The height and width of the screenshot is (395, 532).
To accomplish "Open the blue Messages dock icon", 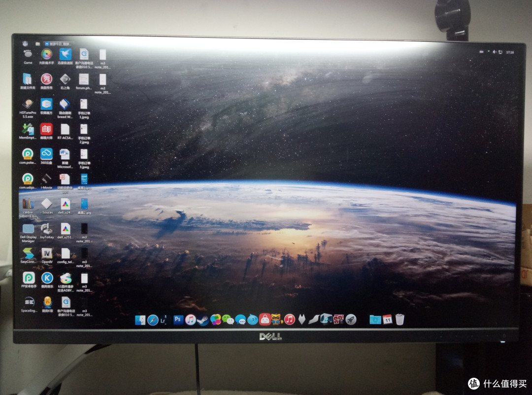I will [x=240, y=320].
